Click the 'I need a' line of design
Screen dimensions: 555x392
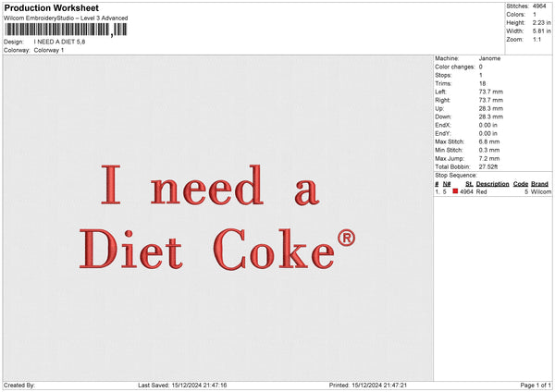coord(210,185)
